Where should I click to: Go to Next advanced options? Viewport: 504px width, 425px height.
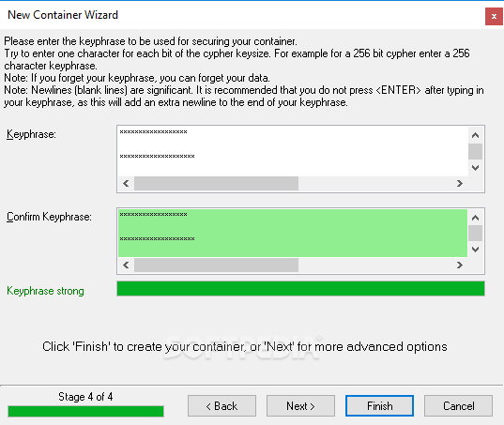(x=300, y=405)
